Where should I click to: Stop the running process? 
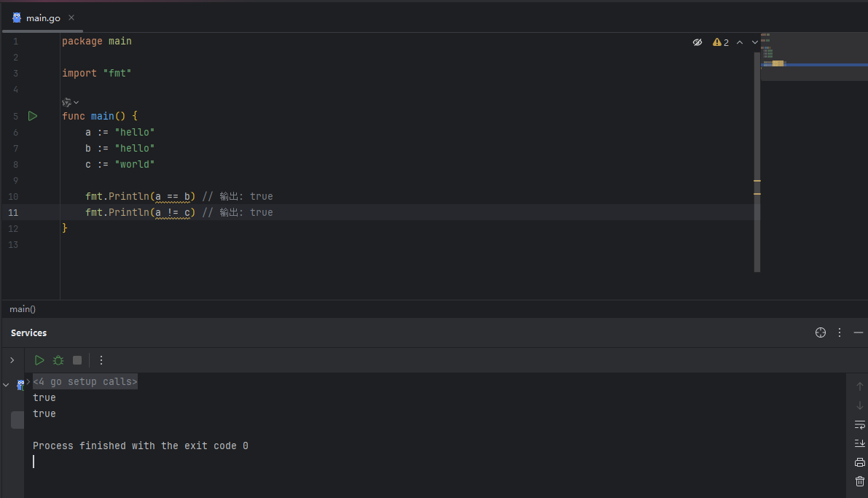pos(77,360)
